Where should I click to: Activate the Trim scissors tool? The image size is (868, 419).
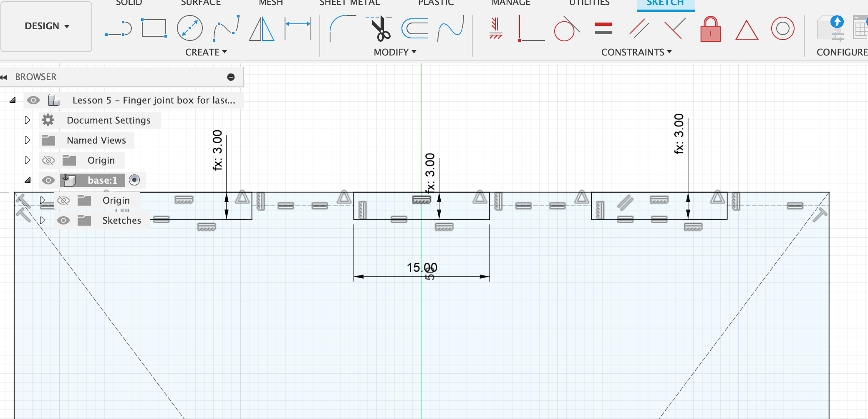(380, 29)
